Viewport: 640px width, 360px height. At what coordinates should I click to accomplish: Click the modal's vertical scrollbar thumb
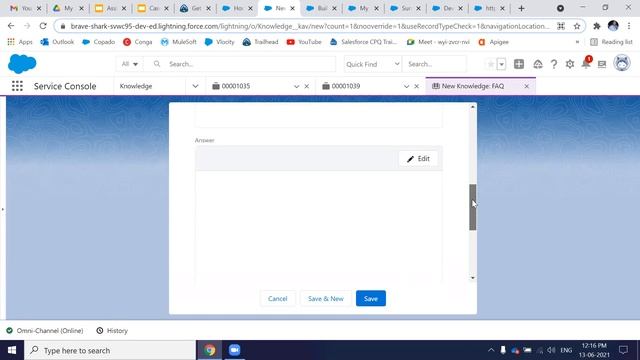[x=473, y=207]
